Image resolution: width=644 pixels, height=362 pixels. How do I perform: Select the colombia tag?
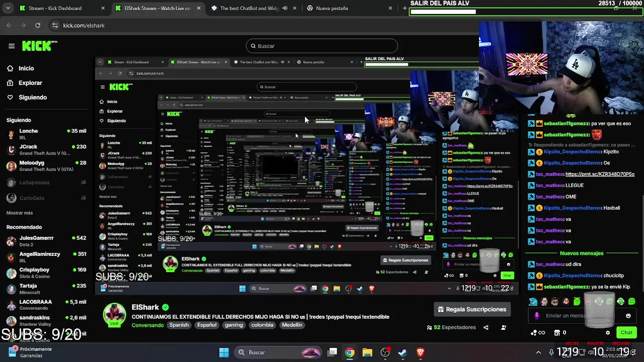[263, 325]
